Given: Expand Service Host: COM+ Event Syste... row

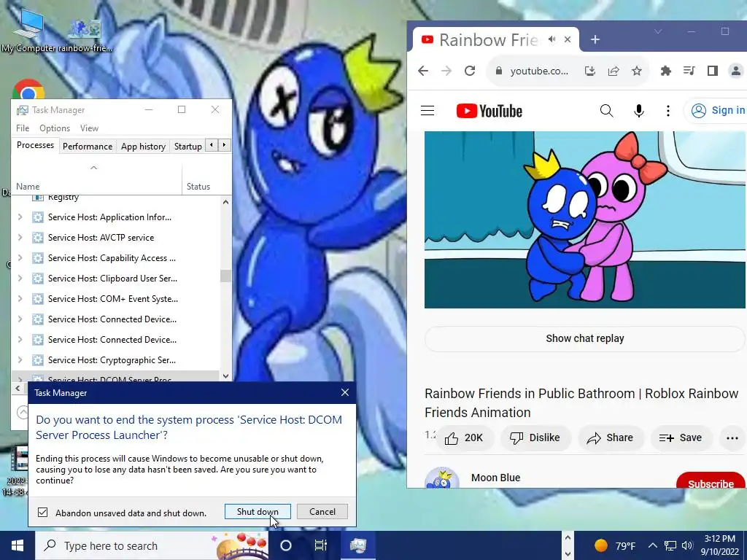Looking at the screenshot, I should (20, 299).
